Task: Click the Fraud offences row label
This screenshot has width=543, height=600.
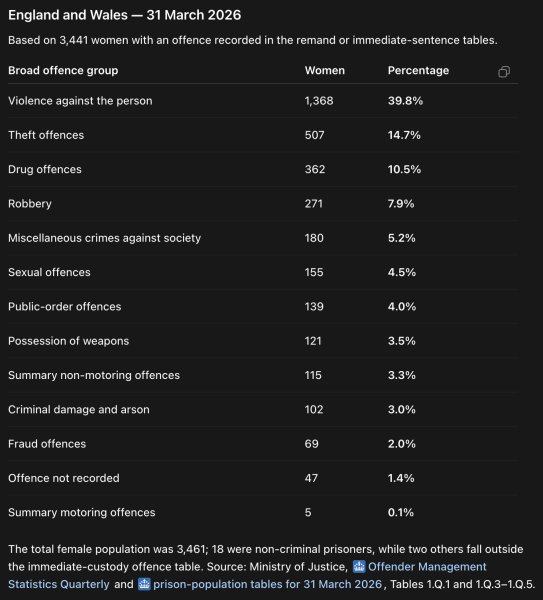Action: click(x=47, y=444)
